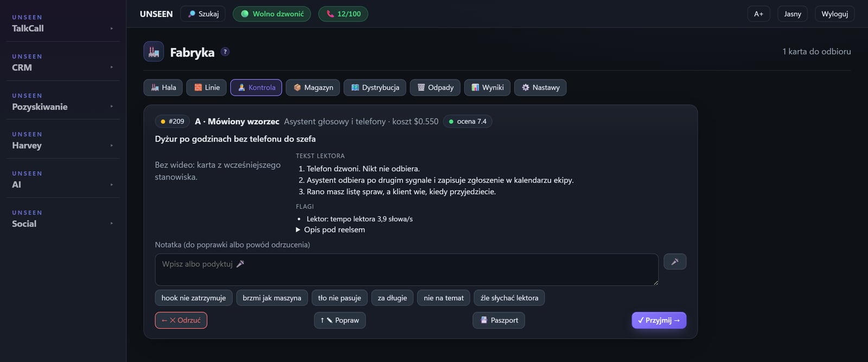
Task: Expand the "Opis pod reelsem" disclosure
Action: tap(330, 230)
